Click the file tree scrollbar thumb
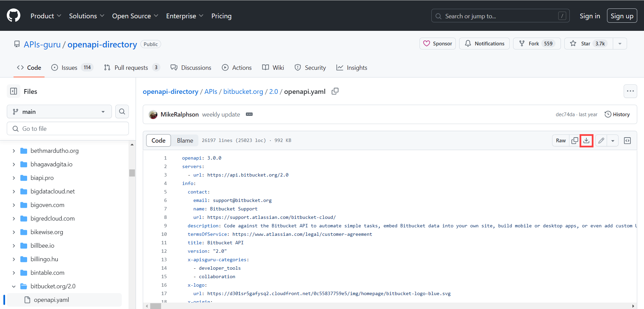The image size is (644, 309). pyautogui.click(x=132, y=173)
